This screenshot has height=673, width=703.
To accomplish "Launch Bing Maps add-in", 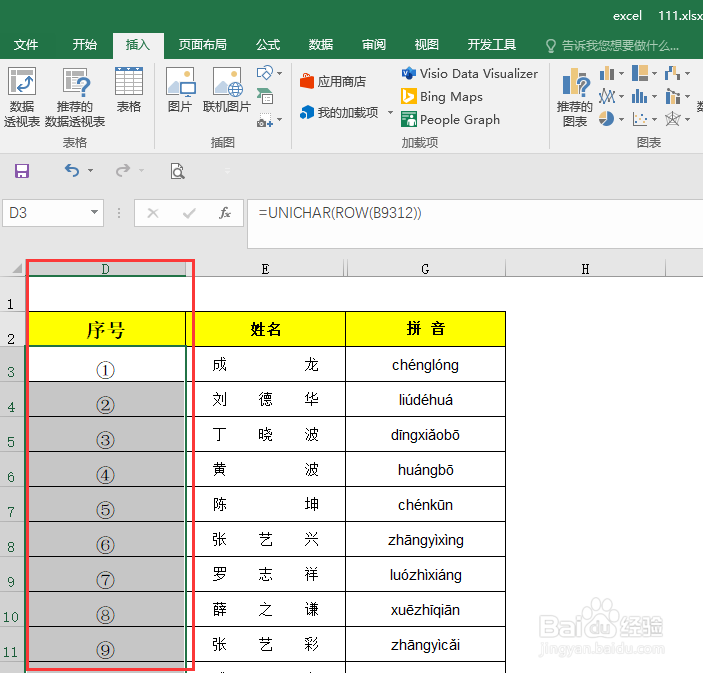I will (442, 96).
